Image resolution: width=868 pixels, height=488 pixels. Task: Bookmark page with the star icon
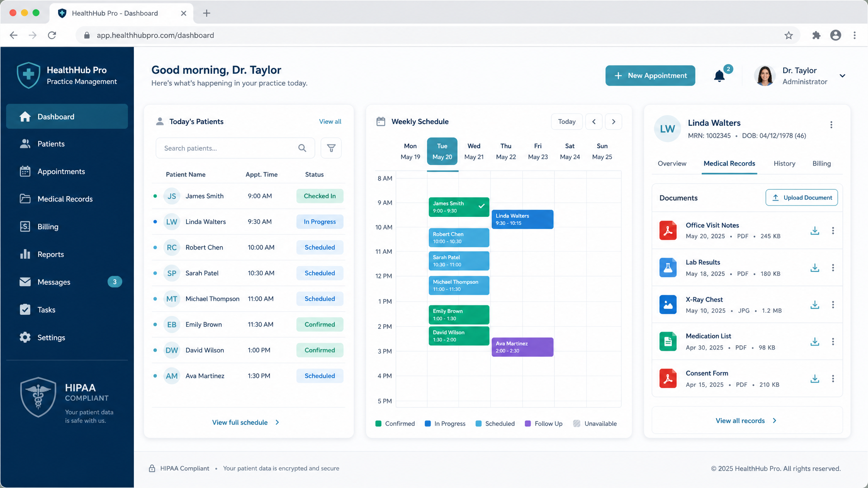click(x=788, y=35)
